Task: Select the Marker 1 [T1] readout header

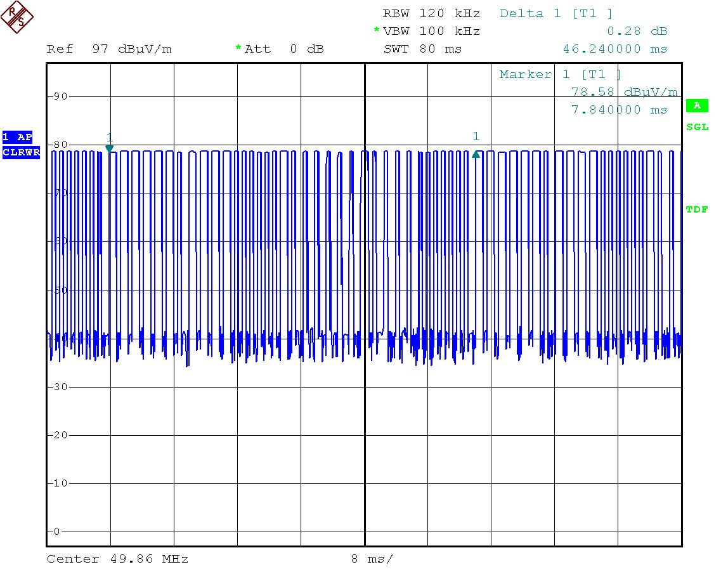Action: (x=560, y=74)
